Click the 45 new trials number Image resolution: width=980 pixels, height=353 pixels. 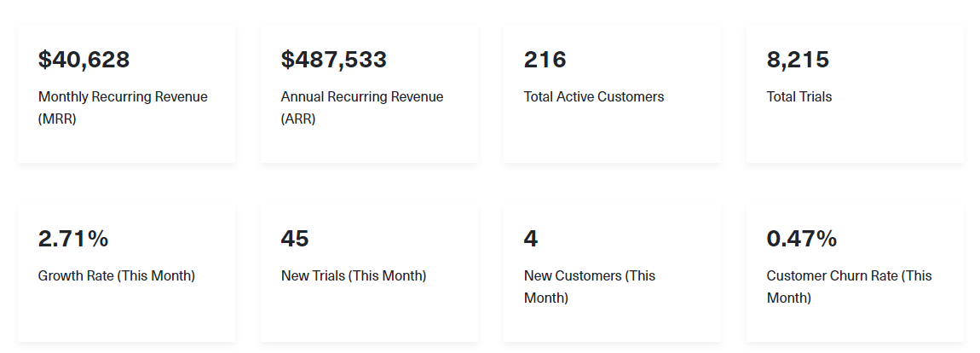coord(295,239)
